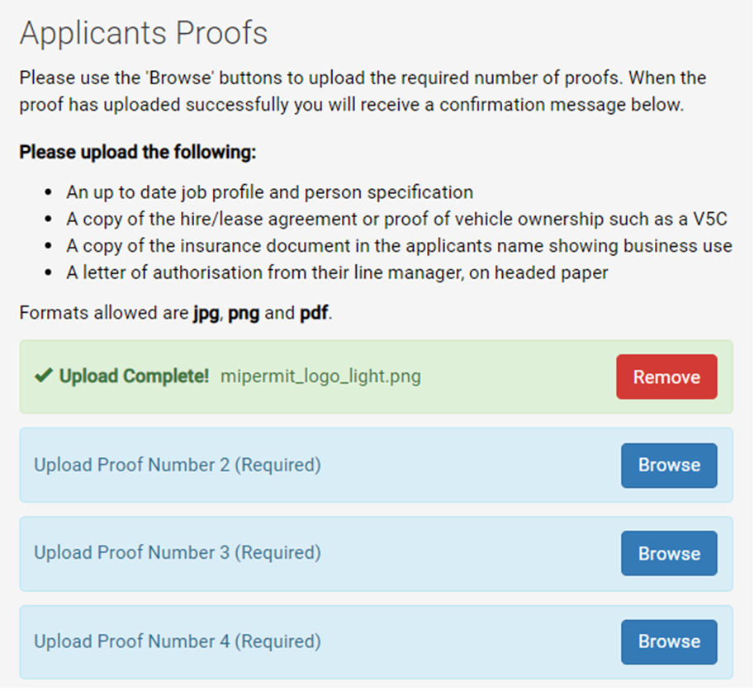Click the bold png format text
754x700 pixels.
[244, 314]
